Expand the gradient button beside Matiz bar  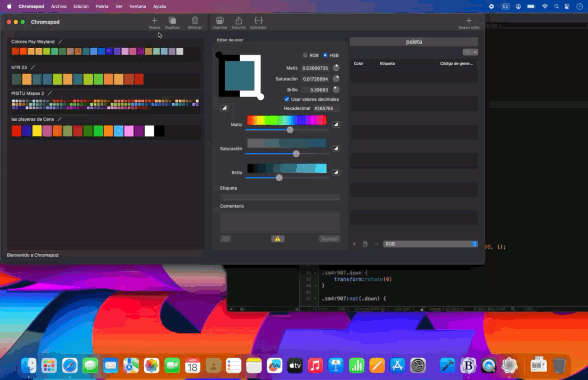[x=336, y=124]
